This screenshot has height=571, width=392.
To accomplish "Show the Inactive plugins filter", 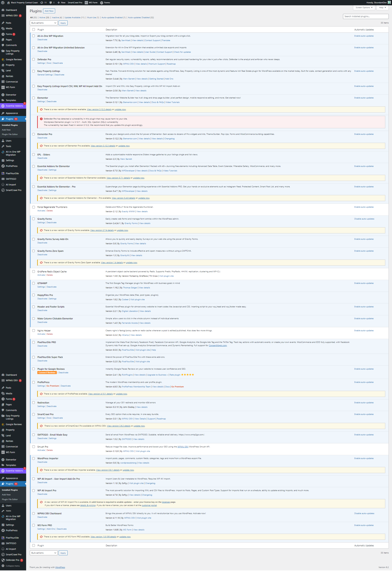I will 57,17.
